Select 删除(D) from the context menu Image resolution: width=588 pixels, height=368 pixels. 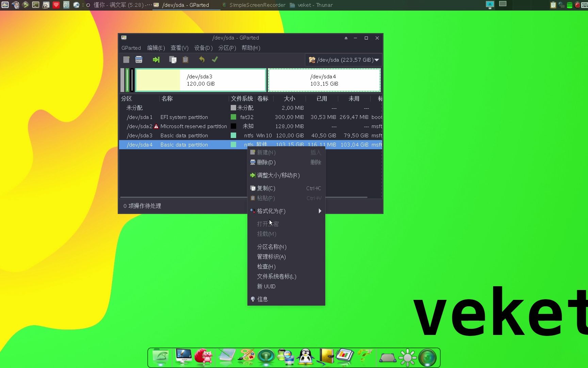pos(266,162)
